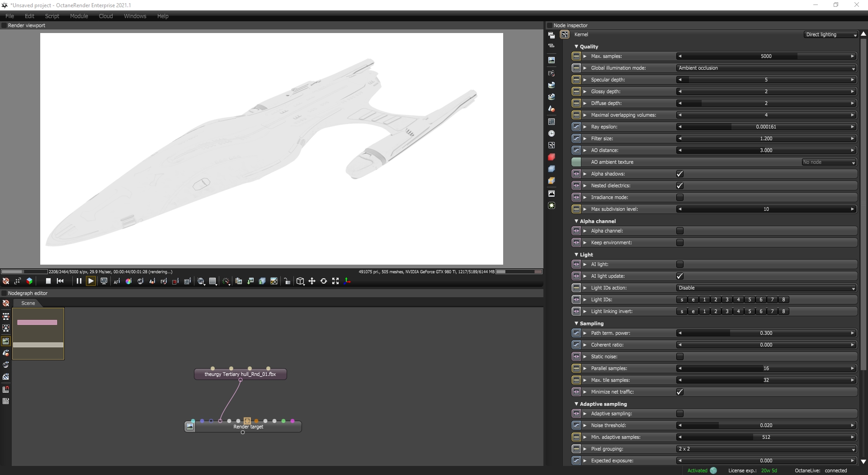Screen dimensions: 868x475
Task: Toggle the viewport lock padlock icon
Action: [287, 281]
